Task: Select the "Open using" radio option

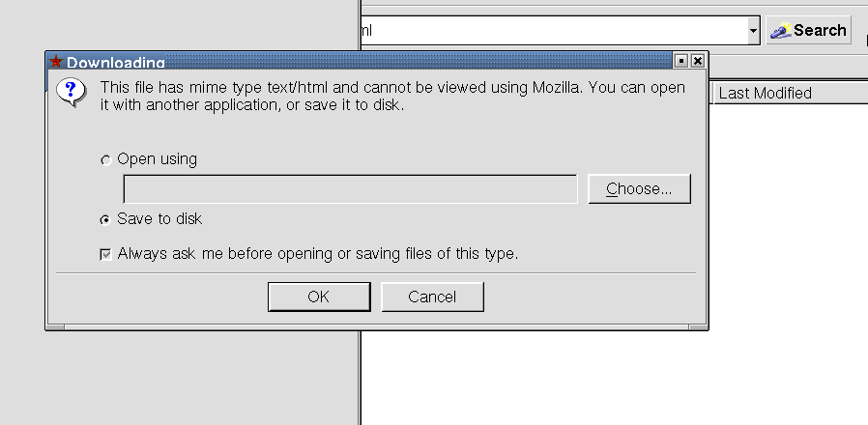Action: click(105, 160)
